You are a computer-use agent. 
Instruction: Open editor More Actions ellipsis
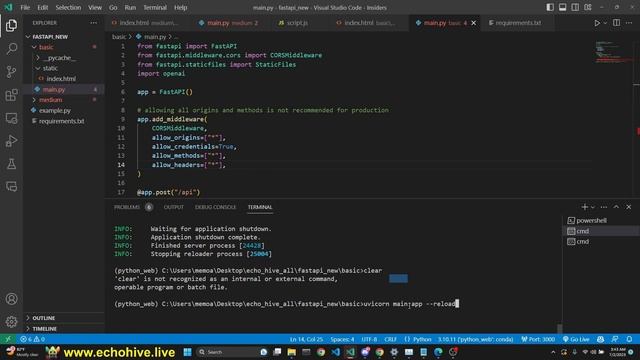tap(629, 23)
